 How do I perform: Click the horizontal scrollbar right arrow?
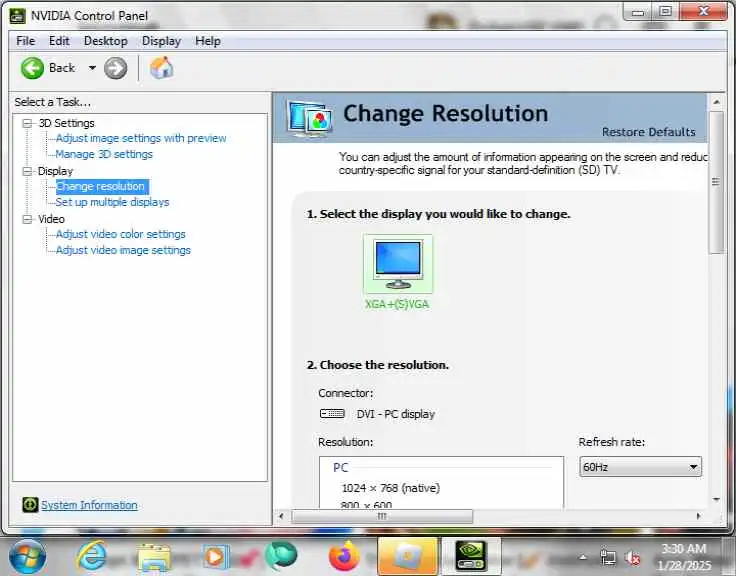[698, 516]
